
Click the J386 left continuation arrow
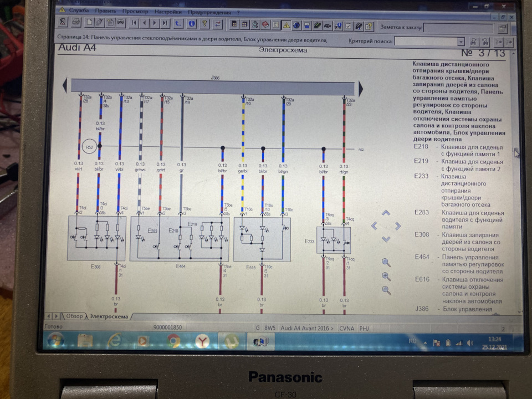coord(65,85)
